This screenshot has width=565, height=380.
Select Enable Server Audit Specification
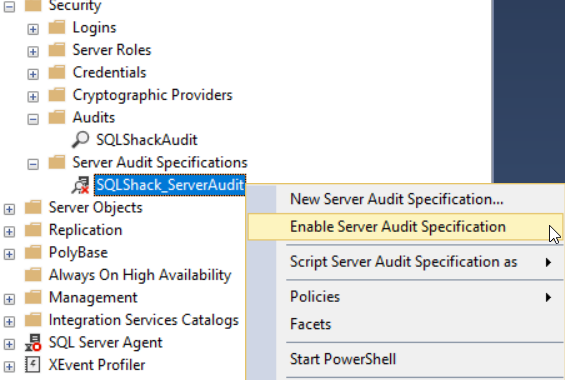[405, 227]
